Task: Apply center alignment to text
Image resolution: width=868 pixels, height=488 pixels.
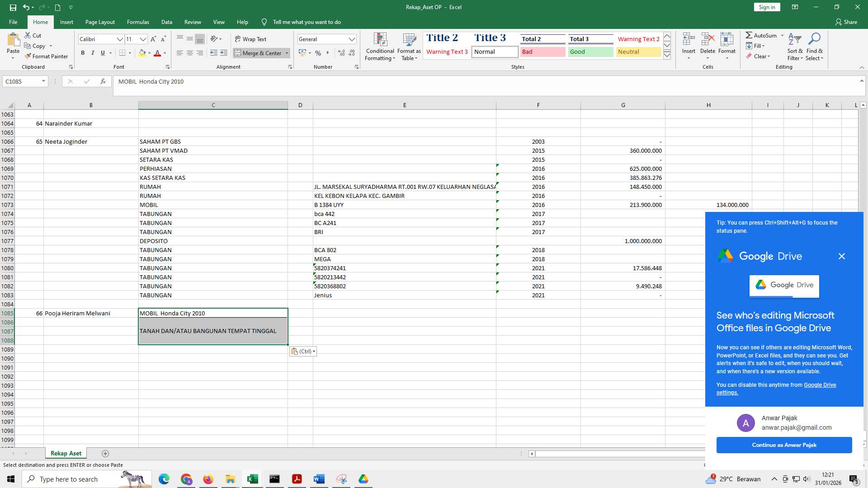Action: click(x=190, y=53)
